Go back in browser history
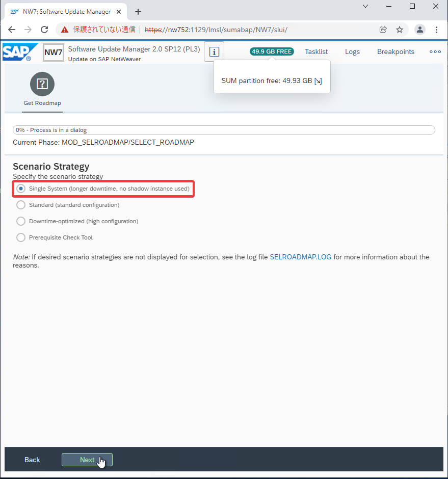448x479 pixels. tap(12, 30)
